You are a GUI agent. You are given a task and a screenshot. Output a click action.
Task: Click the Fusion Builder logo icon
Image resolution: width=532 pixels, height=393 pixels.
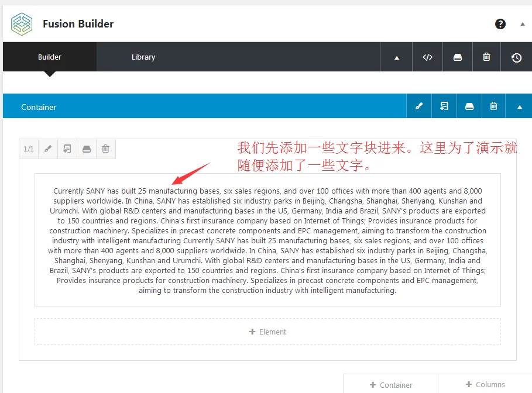click(x=22, y=24)
